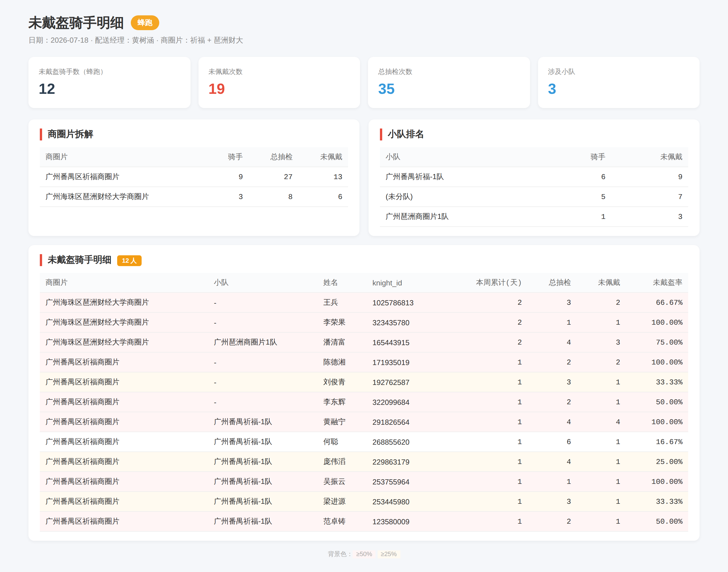Click the (未分队) row in 小队排名
The height and width of the screenshot is (572, 728).
click(534, 196)
